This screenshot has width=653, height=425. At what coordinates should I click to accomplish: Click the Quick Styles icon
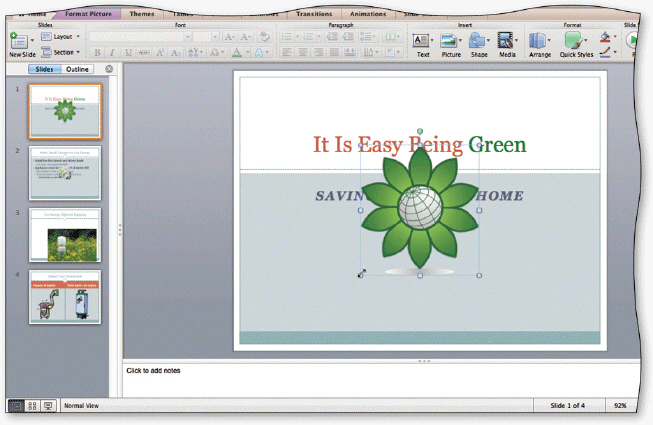573,40
